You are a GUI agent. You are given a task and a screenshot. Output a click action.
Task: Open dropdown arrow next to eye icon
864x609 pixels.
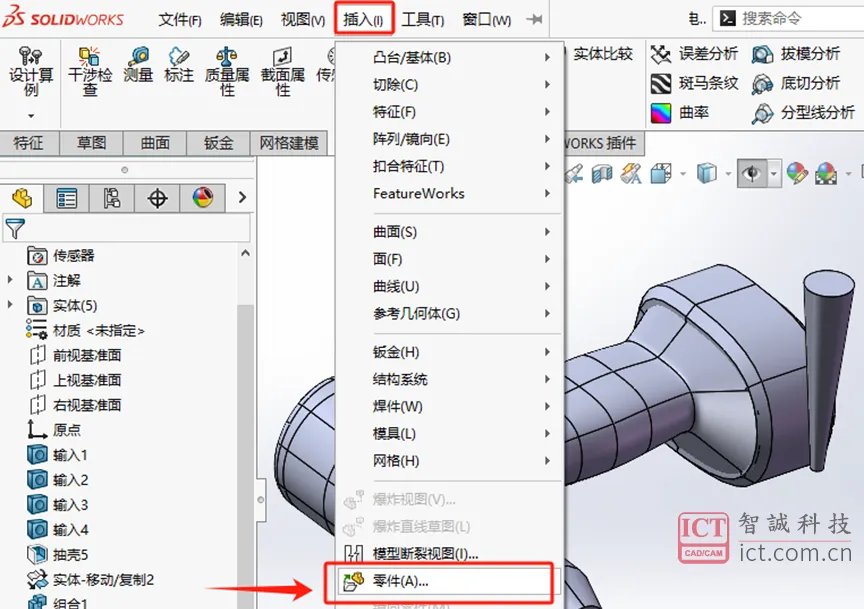click(774, 174)
